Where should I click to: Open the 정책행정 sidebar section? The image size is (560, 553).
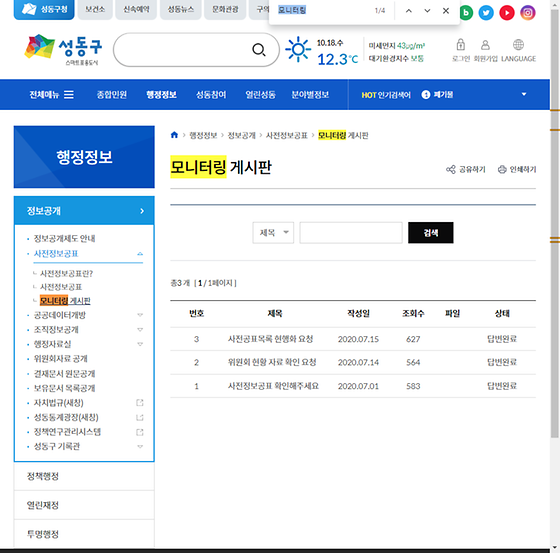click(x=84, y=476)
